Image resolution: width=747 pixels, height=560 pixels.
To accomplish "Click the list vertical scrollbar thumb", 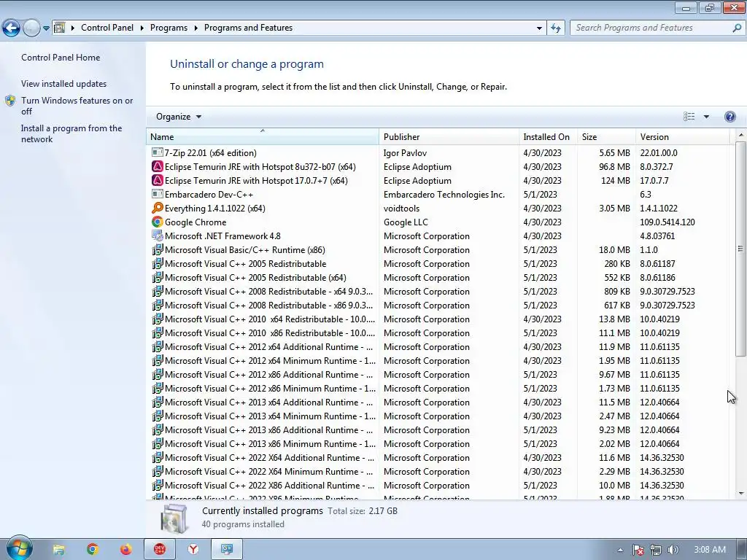I will (740, 249).
